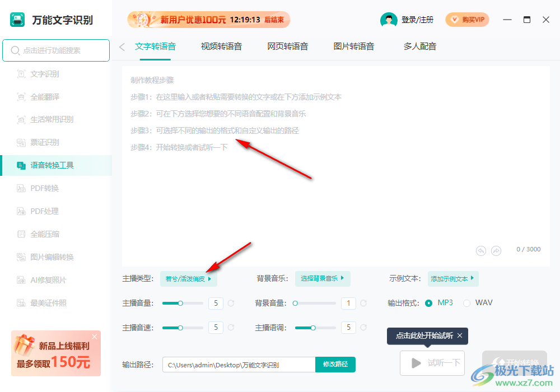
Task: Click the 修改路径 button
Action: (x=335, y=364)
